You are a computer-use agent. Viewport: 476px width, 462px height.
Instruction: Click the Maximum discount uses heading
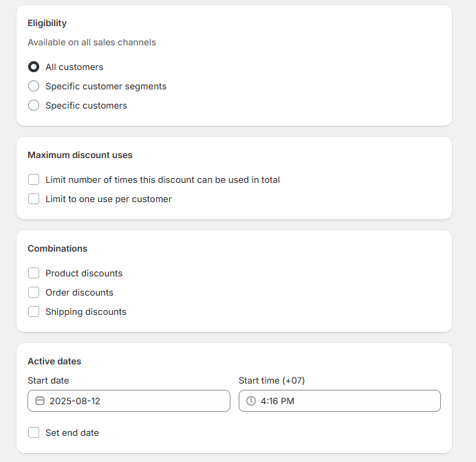click(x=80, y=155)
